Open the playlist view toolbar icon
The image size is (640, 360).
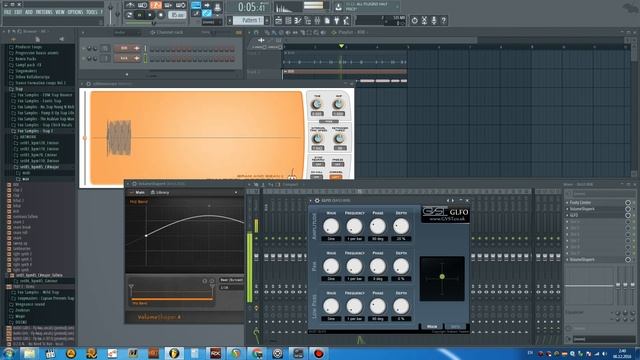[x=278, y=20]
